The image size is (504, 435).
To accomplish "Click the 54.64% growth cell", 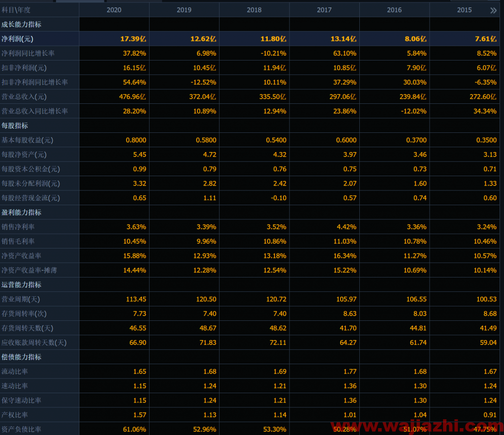I will [135, 82].
